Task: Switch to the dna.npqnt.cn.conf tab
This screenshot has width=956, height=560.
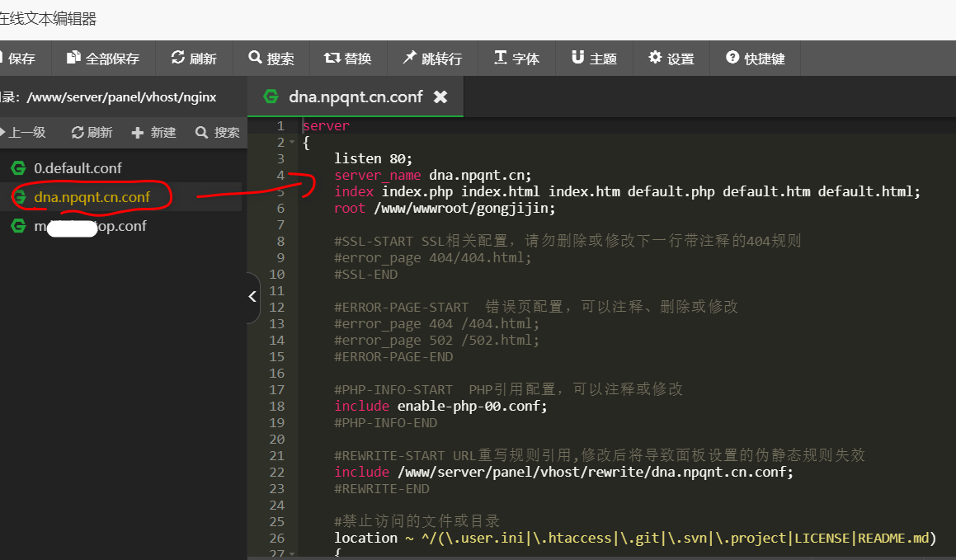Action: [x=355, y=97]
